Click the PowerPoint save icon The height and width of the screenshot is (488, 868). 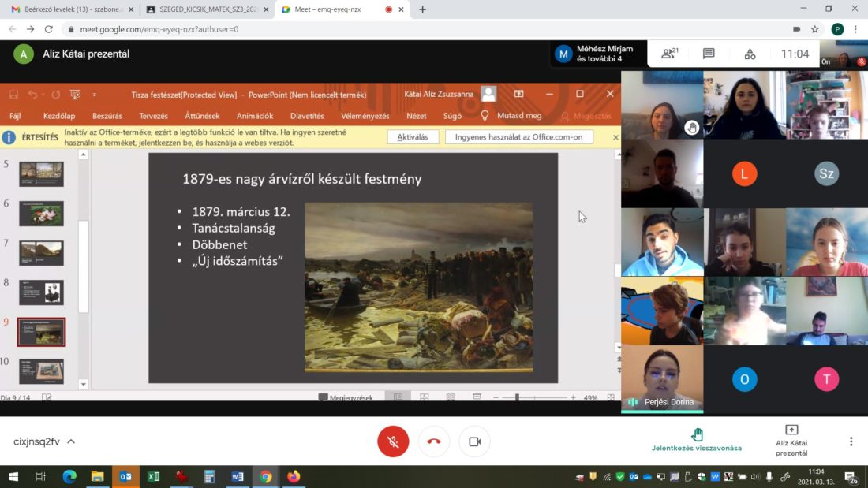[x=13, y=95]
